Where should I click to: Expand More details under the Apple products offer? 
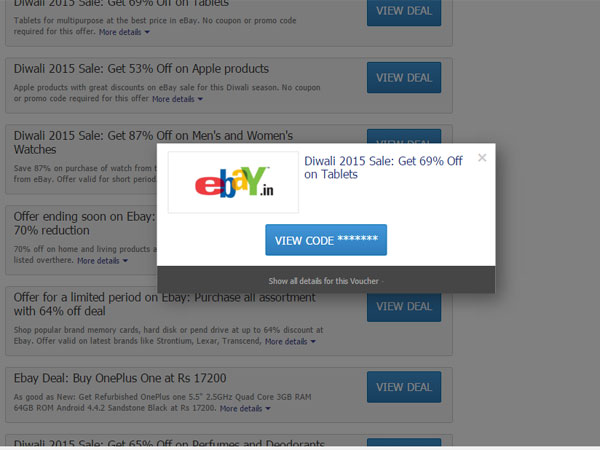178,99
